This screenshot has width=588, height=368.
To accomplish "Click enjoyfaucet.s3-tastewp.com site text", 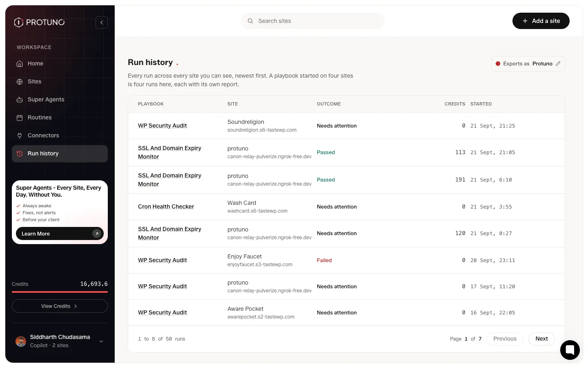I will (x=260, y=265).
